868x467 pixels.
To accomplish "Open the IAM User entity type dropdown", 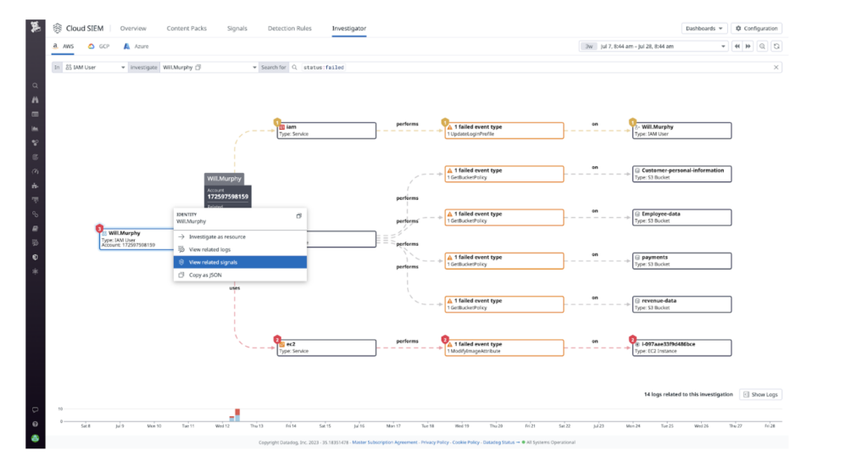I will pyautogui.click(x=95, y=68).
